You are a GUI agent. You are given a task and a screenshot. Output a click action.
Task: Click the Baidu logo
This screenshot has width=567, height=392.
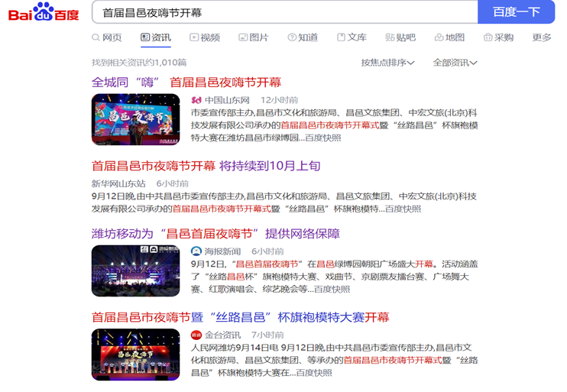44,13
